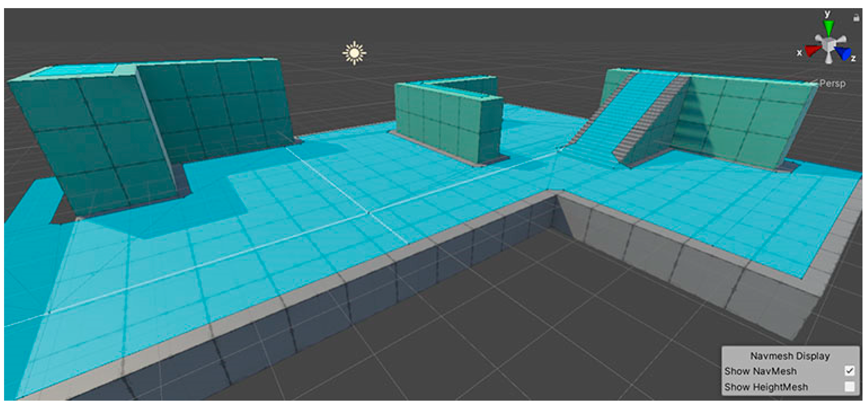The width and height of the screenshot is (868, 405).
Task: Toggle Persp projection mode label
Action: coord(832,83)
